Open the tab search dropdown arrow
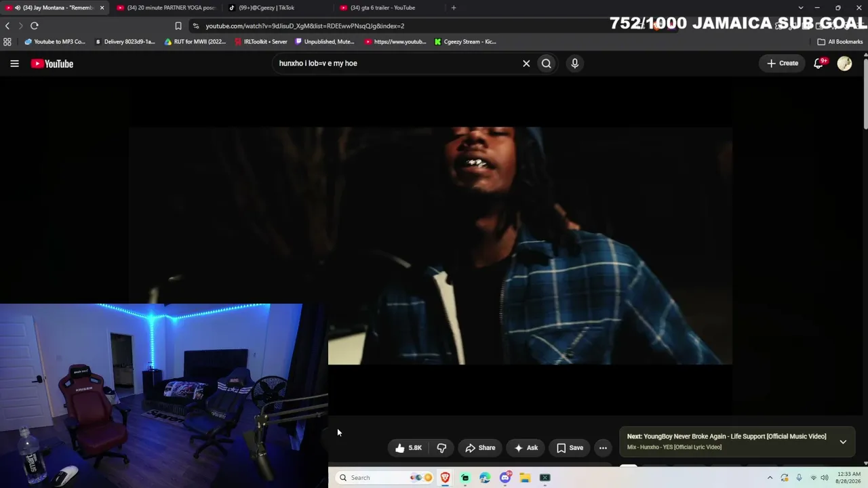Viewport: 868px width, 488px height. coord(801,7)
